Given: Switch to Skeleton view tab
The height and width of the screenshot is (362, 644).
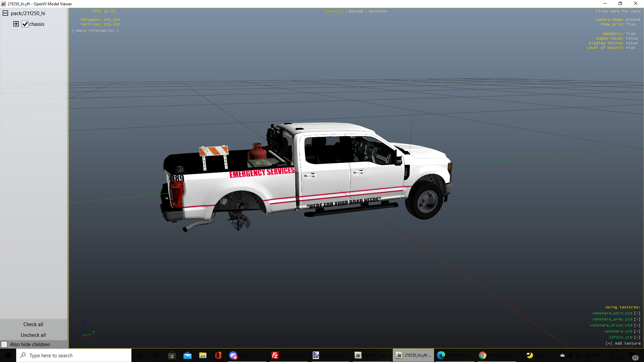Looking at the screenshot, I should pos(378,11).
